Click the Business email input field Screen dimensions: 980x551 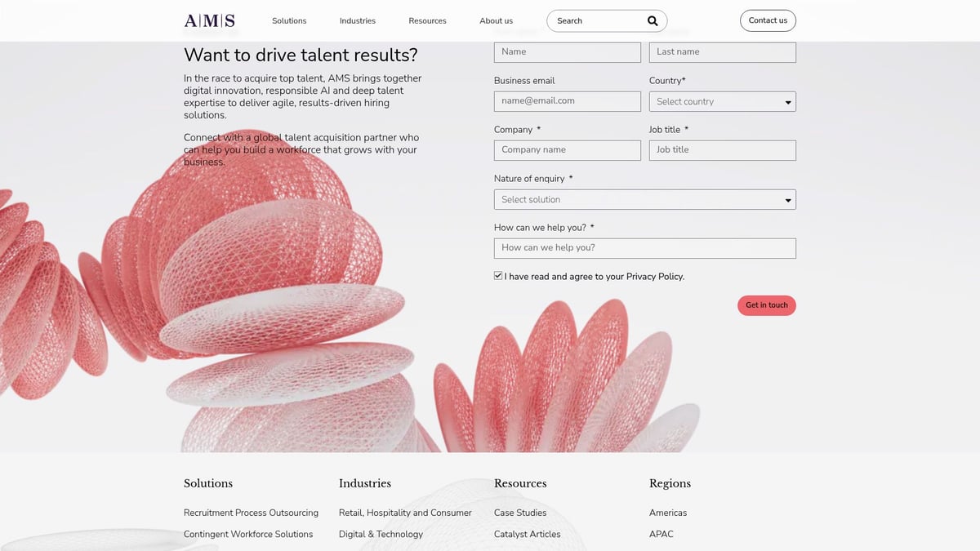[567, 101]
